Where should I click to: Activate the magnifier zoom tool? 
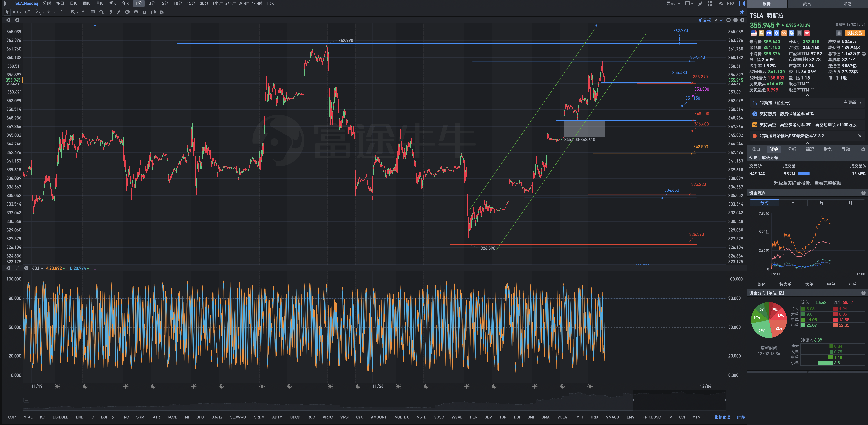tap(101, 12)
